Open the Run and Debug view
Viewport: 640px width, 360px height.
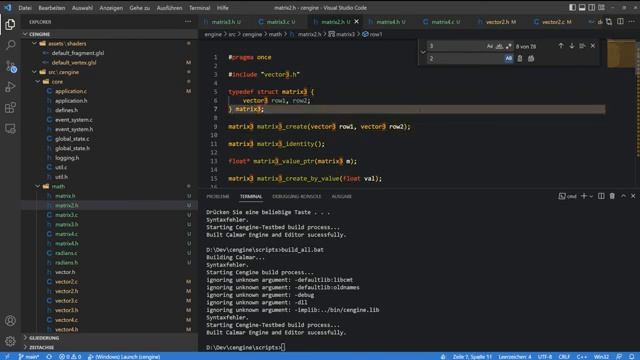[x=10, y=87]
